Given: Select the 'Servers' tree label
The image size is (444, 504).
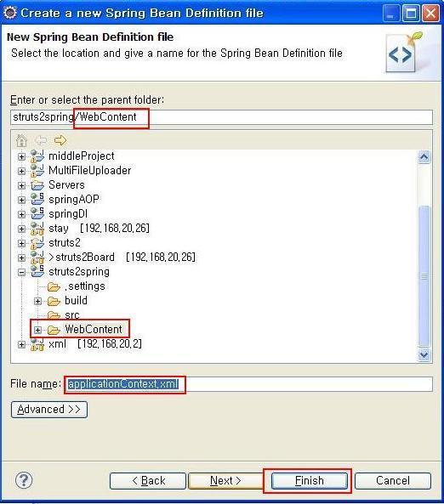Looking at the screenshot, I should coord(66,185).
